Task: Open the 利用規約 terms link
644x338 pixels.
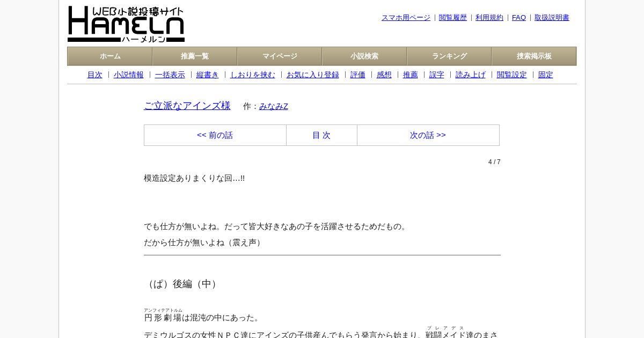Action: [x=489, y=18]
